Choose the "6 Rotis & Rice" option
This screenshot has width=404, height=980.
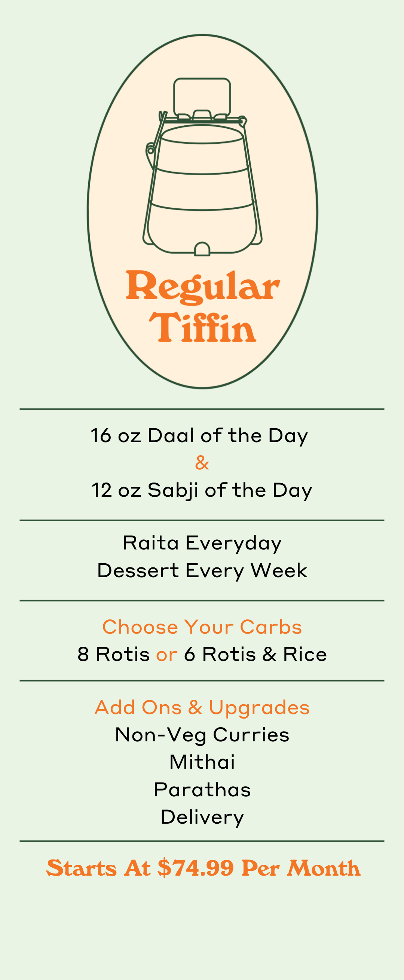tap(255, 654)
